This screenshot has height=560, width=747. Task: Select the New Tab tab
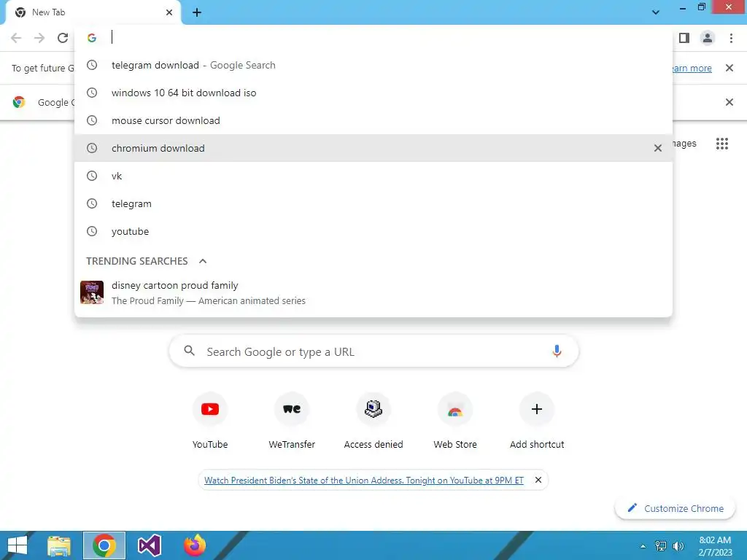click(93, 12)
